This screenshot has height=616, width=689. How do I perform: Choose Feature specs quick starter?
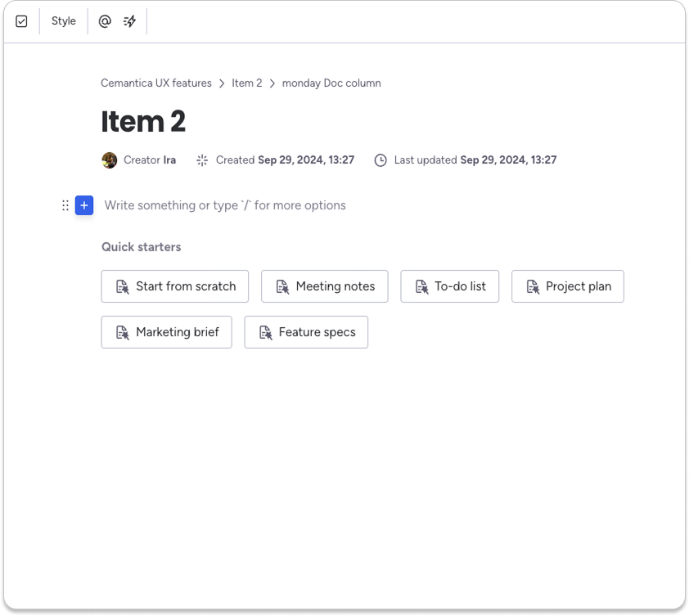click(306, 332)
